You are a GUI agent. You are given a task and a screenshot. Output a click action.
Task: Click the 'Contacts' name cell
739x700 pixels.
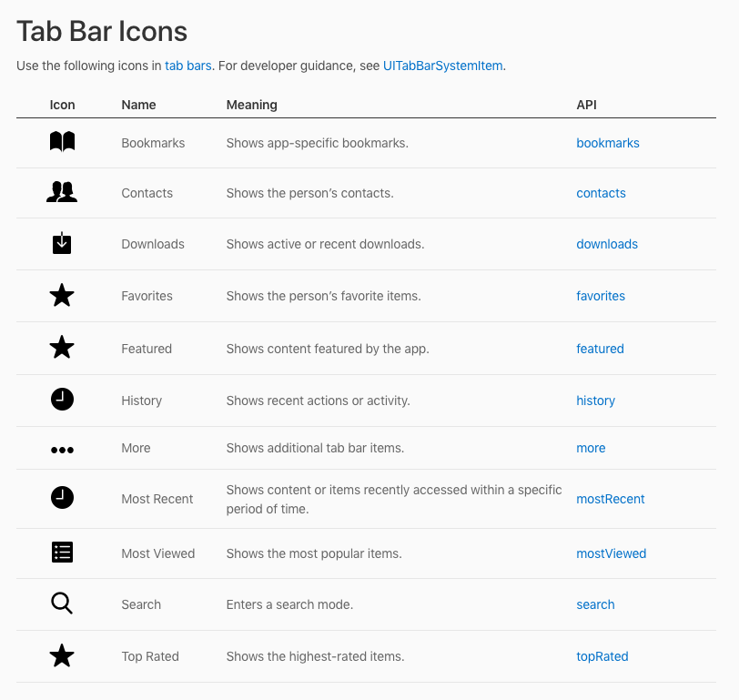point(147,193)
